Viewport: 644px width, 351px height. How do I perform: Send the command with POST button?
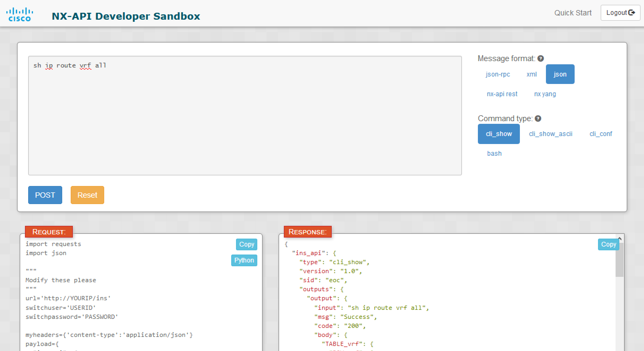coord(45,195)
